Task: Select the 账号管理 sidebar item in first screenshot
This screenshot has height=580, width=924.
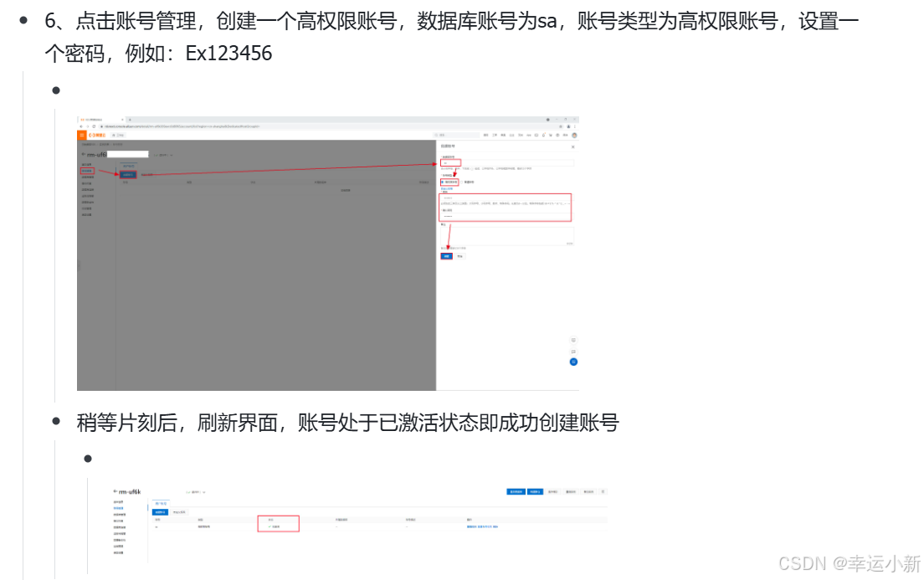Action: [87, 171]
